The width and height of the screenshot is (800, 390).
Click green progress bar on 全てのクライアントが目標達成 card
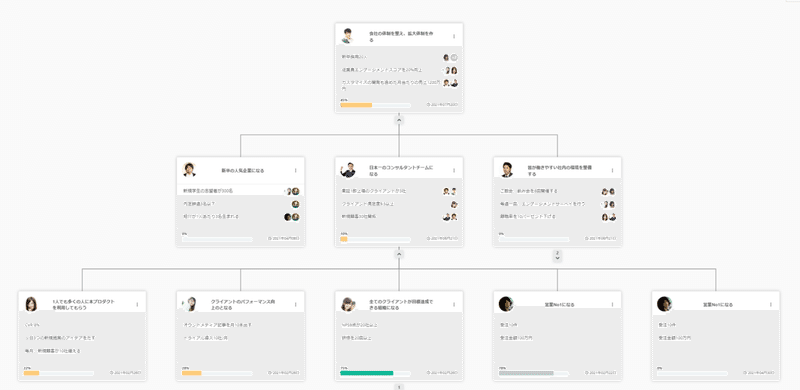(x=376, y=373)
